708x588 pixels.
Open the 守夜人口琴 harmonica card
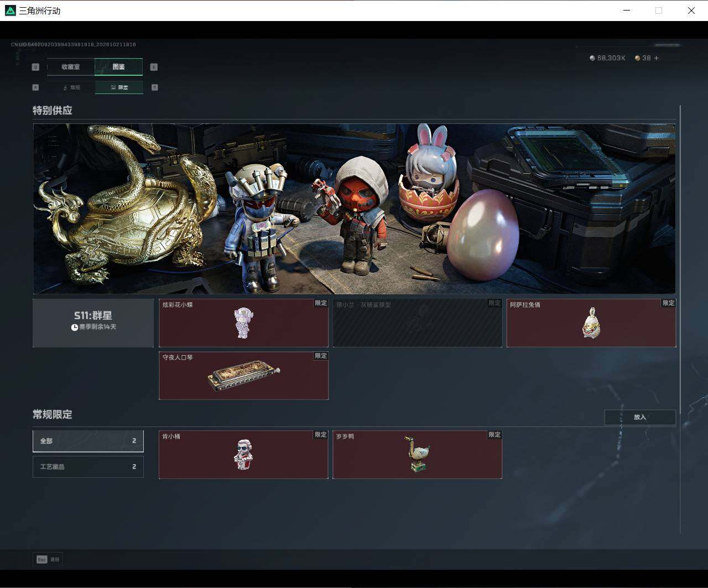pyautogui.click(x=243, y=376)
